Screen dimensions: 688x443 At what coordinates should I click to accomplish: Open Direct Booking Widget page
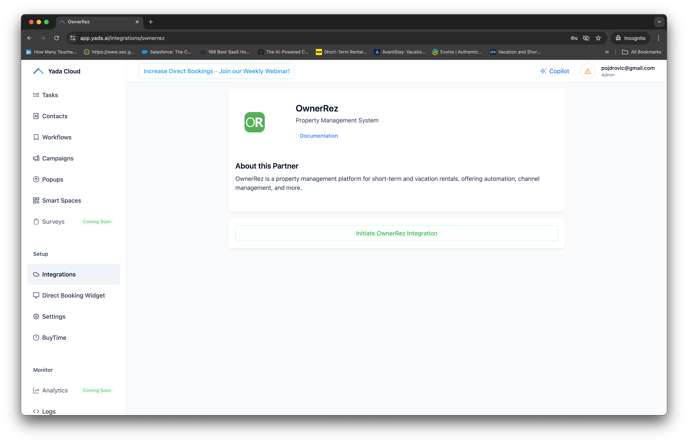click(x=74, y=296)
